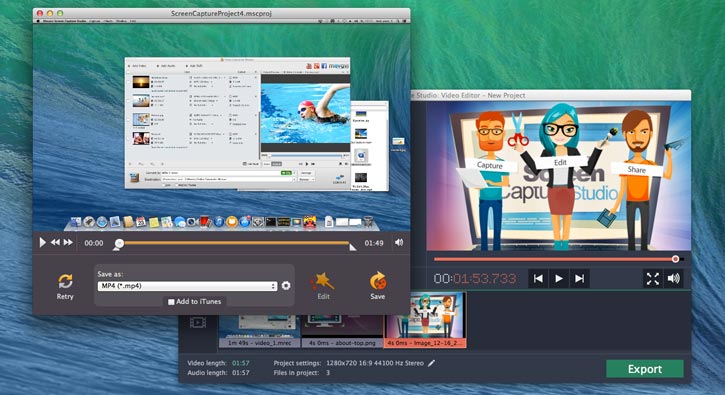Image resolution: width=725 pixels, height=395 pixels.
Task: Click the red progress slider knob in Video Editor
Action: 676,259
